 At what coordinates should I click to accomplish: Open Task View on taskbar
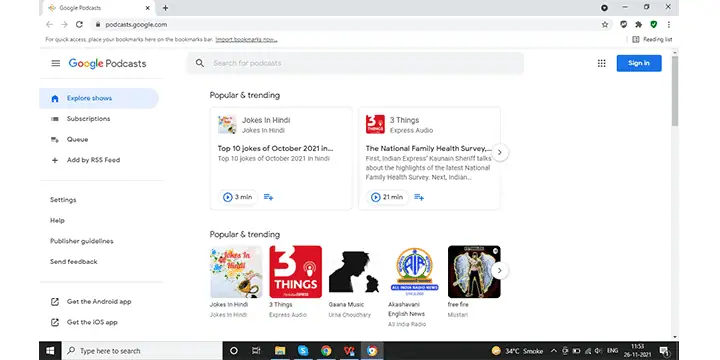256,351
